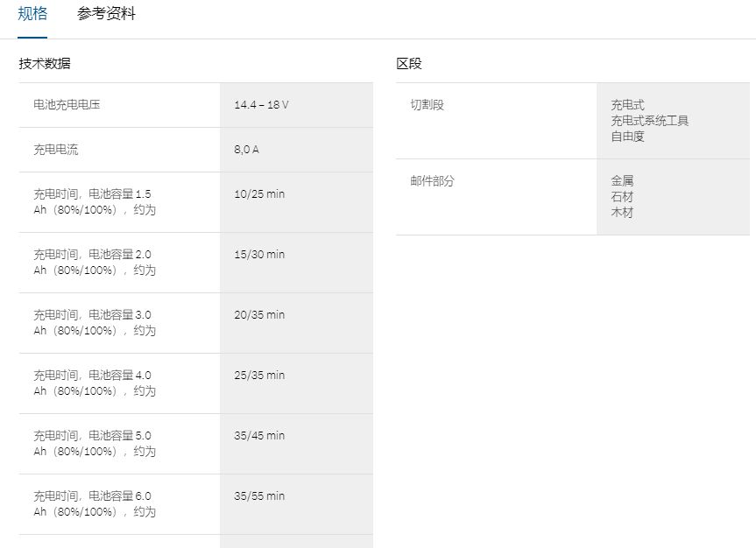Click the 电池容量 6.0 Ah charging time label

(95, 503)
